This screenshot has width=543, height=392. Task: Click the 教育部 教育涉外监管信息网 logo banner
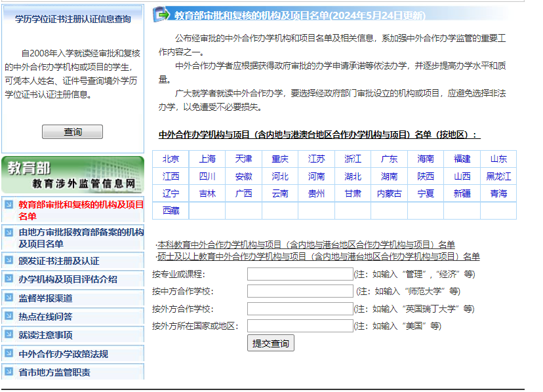pyautogui.click(x=73, y=175)
